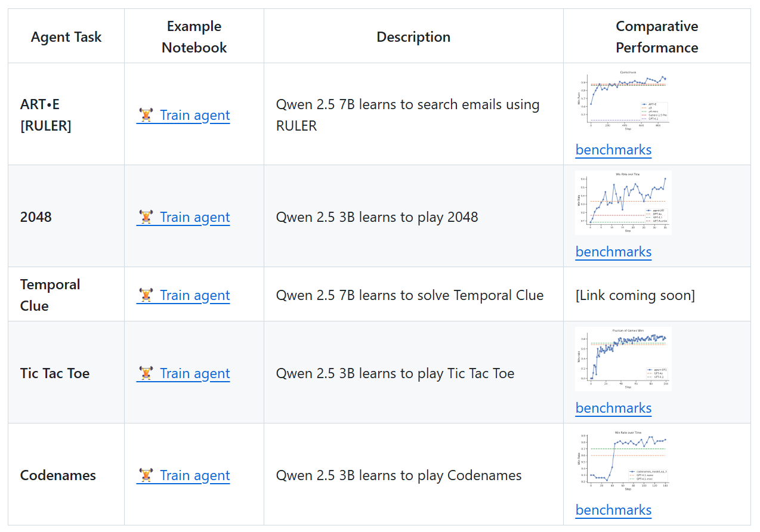The height and width of the screenshot is (532, 760).
Task: Open Train agent link for Tic Tac Toe
Action: [x=194, y=373]
